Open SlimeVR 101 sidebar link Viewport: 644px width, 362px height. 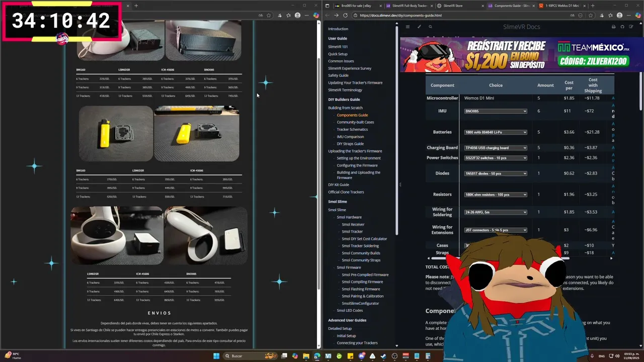[x=338, y=47]
